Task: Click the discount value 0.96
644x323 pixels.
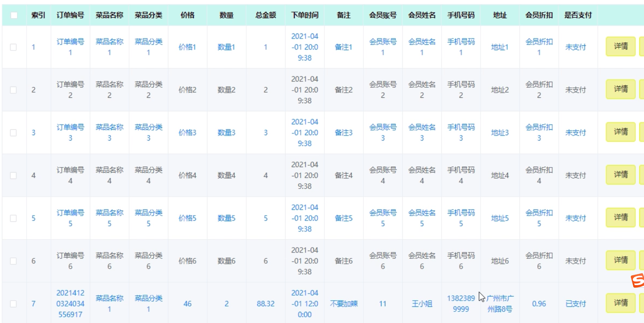Action: (539, 304)
